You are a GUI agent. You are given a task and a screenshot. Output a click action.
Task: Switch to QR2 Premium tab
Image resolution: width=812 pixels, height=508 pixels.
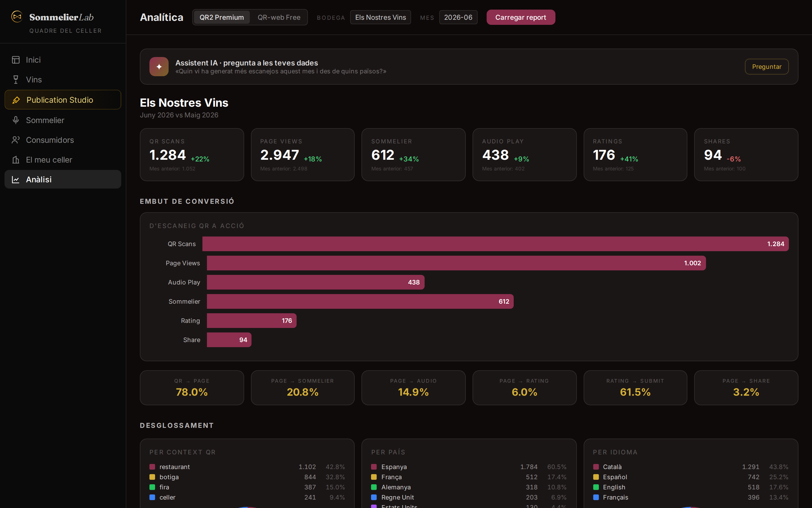(x=222, y=17)
